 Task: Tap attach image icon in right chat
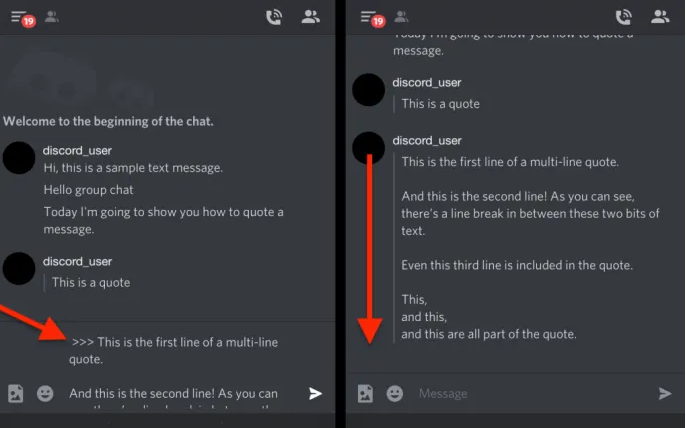[365, 393]
